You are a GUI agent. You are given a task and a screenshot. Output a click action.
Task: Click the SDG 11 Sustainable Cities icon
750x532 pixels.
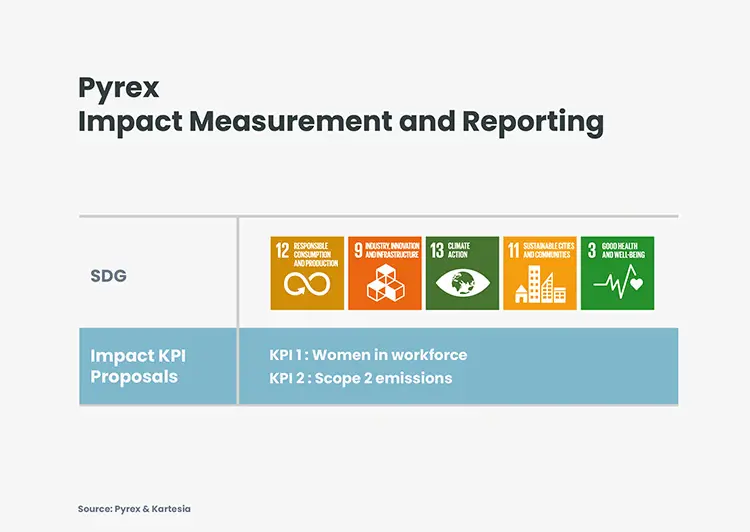click(540, 273)
